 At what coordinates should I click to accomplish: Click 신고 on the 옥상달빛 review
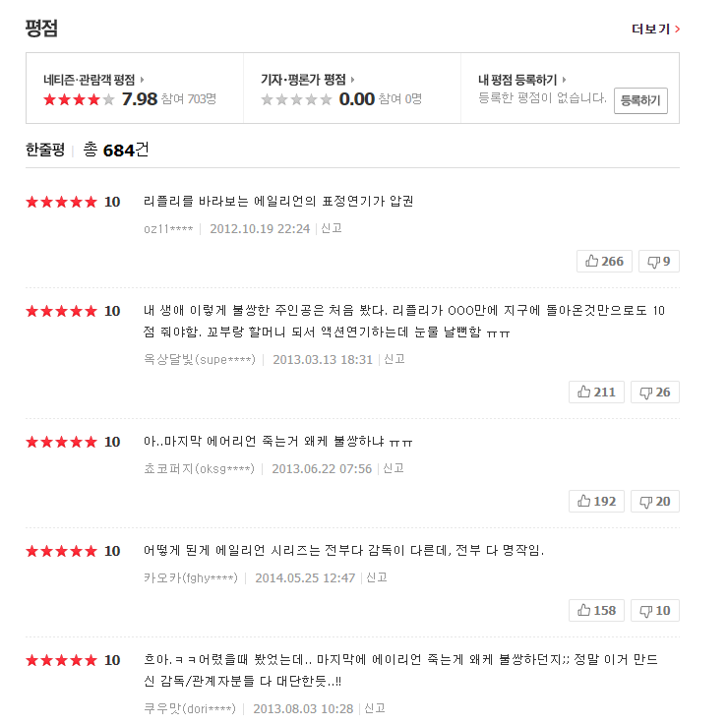tap(394, 359)
